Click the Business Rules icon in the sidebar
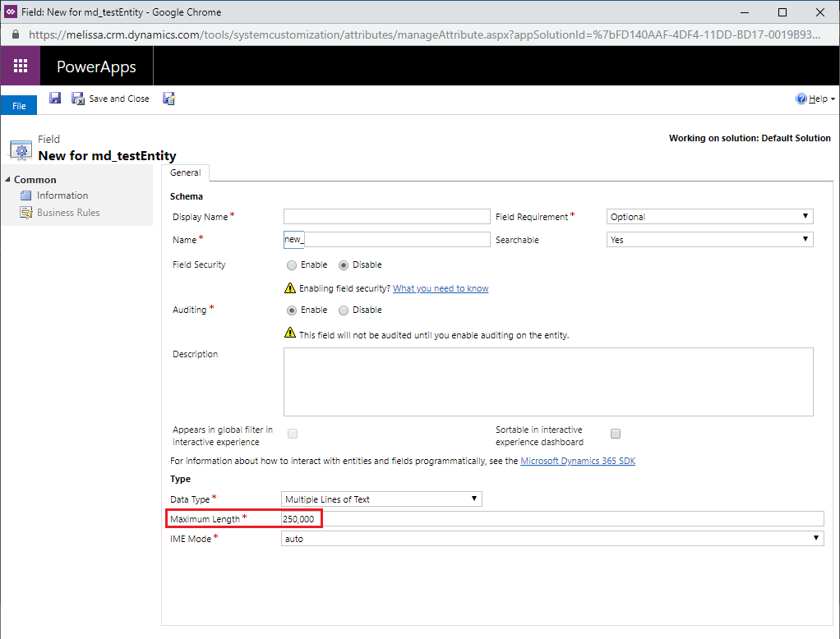 point(25,213)
